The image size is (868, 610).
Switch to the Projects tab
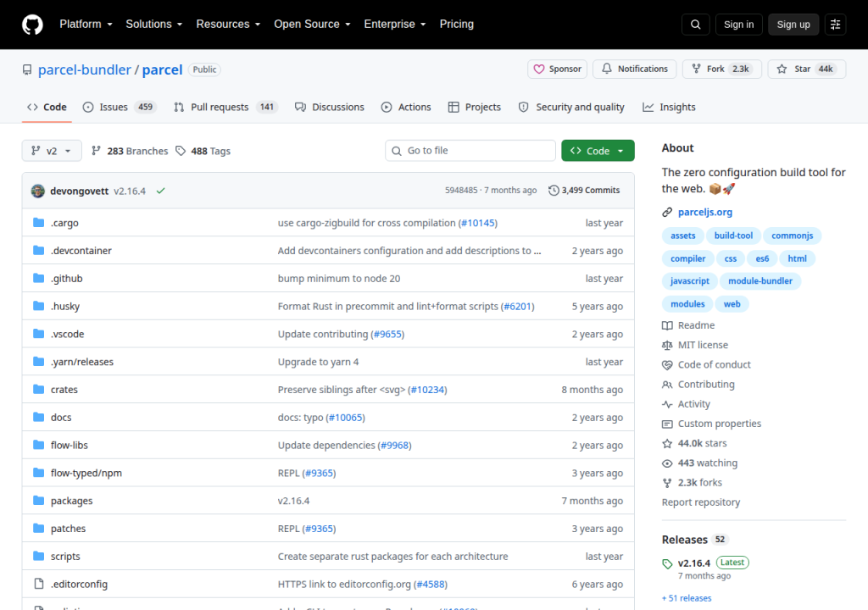475,107
